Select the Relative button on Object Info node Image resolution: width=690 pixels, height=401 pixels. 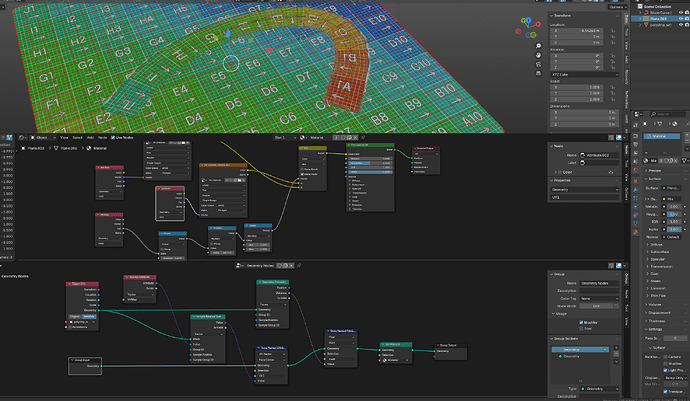90,316
